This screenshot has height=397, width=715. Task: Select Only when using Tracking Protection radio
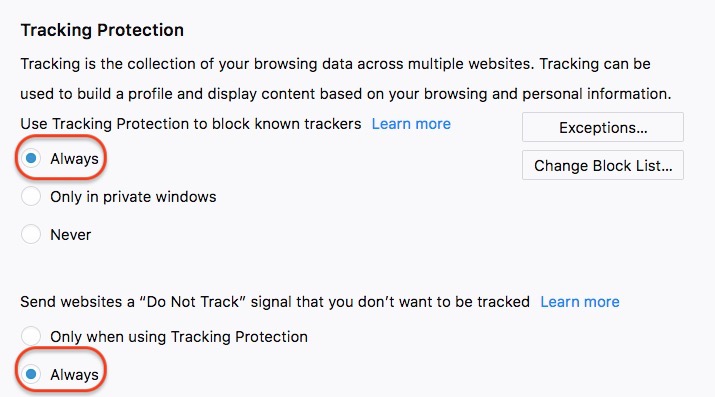pos(31,336)
